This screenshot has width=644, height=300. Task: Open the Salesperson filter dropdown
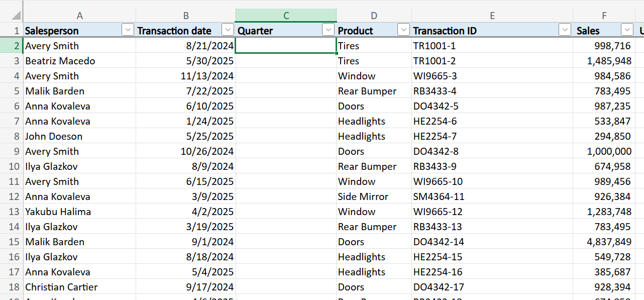pos(128,30)
